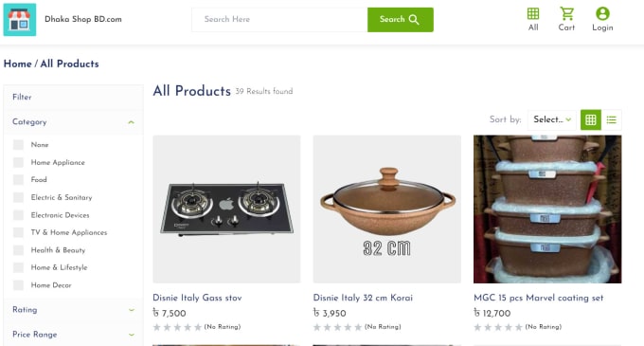
Task: Select the Home Decor checkbox
Action: point(18,285)
